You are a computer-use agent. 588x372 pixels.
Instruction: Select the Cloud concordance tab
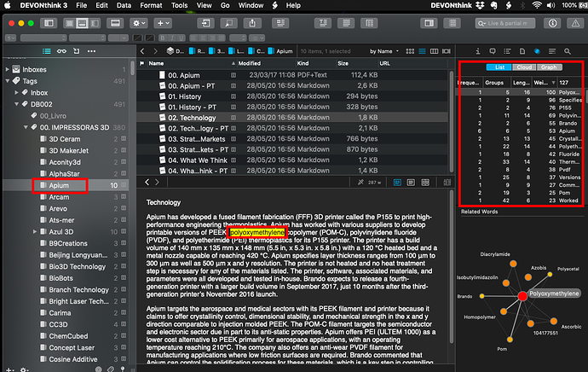524,67
